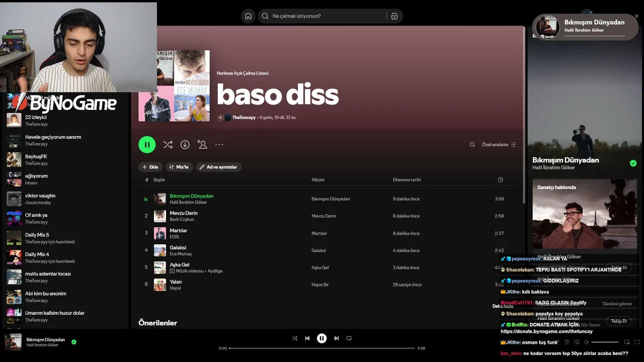This screenshot has height=362, width=644.
Task: Sort tracks by the duration clock icon
Action: point(501,180)
